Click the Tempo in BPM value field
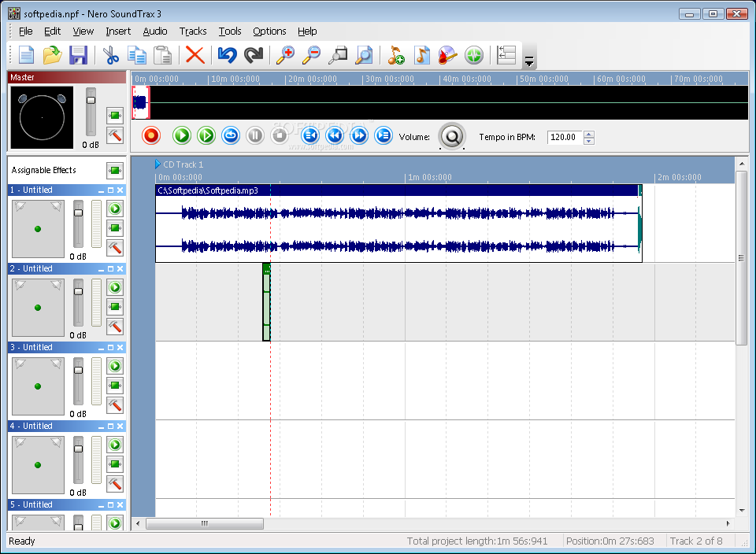 (x=565, y=137)
